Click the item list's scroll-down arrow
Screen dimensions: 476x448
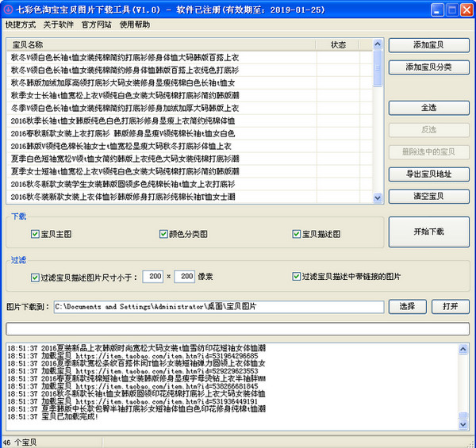tap(378, 197)
